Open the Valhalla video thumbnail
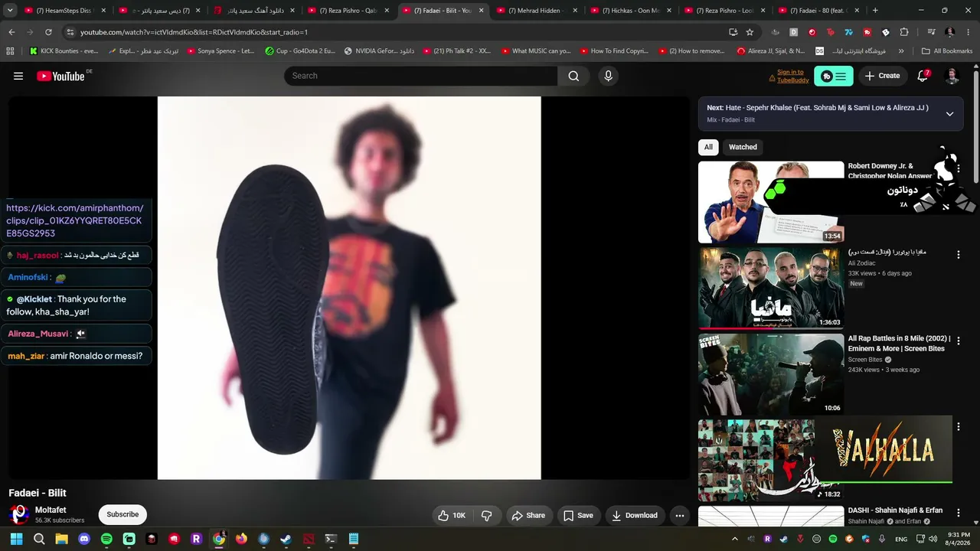 point(771,460)
